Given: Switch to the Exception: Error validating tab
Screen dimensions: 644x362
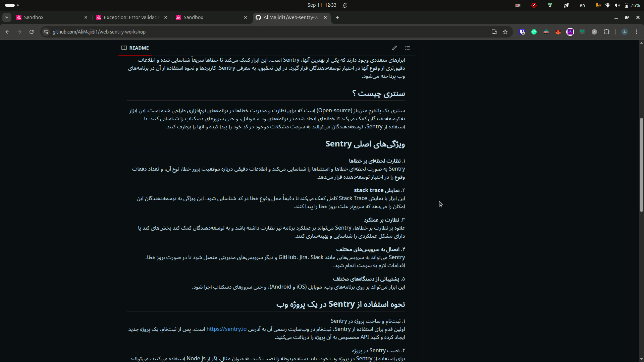Looking at the screenshot, I should click(x=131, y=17).
